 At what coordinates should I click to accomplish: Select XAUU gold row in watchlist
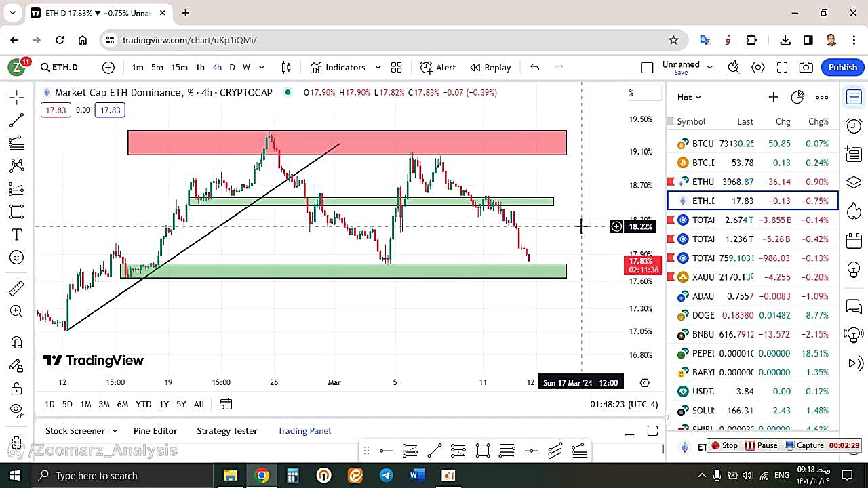pos(753,277)
